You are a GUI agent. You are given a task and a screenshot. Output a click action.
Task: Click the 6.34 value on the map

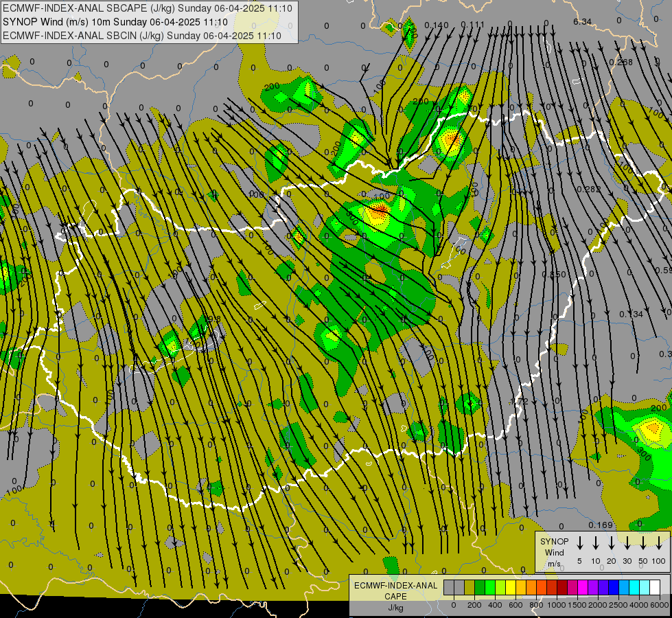(x=583, y=21)
